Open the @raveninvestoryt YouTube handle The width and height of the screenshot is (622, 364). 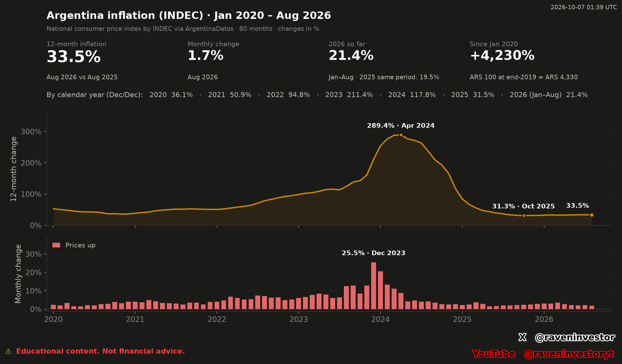click(x=569, y=354)
